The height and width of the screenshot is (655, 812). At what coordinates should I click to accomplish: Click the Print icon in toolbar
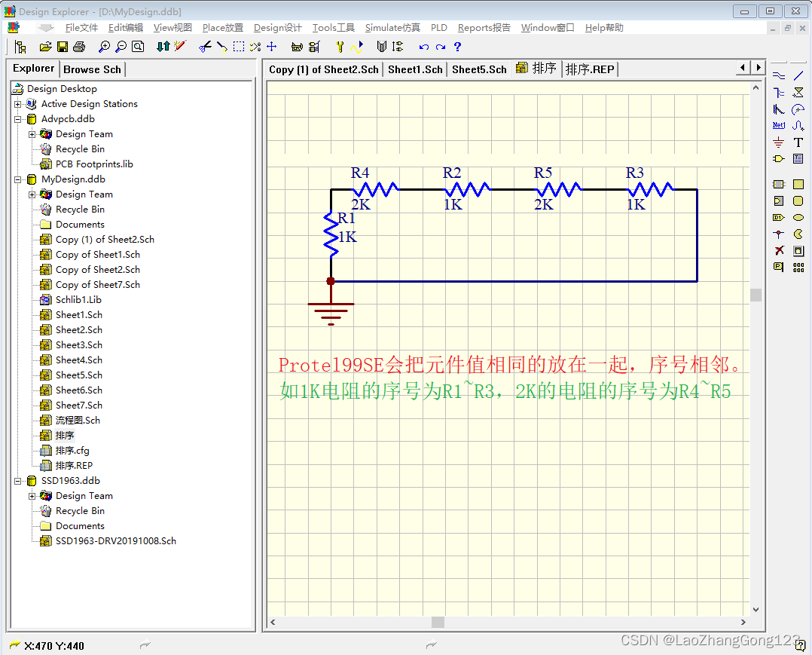point(79,47)
